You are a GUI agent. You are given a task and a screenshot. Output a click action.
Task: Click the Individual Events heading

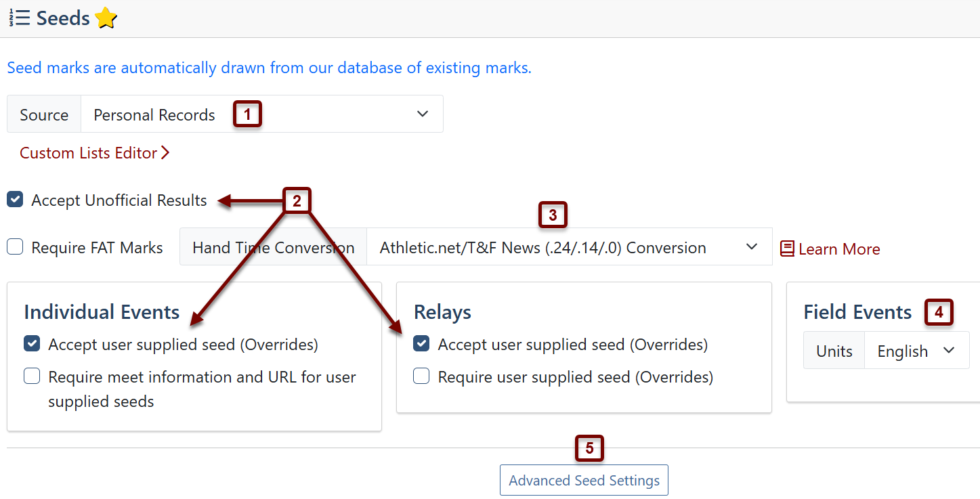[102, 311]
